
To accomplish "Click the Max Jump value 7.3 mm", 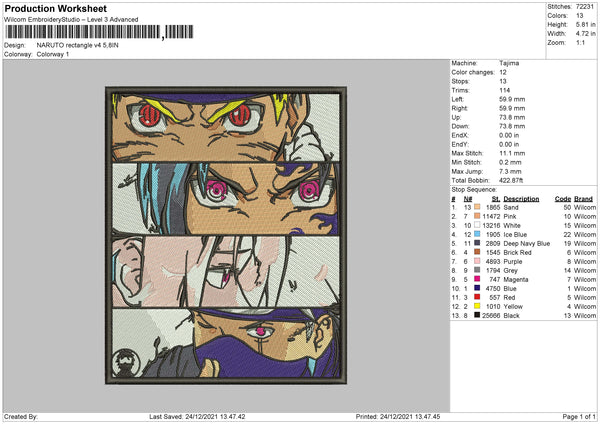I will coord(510,171).
